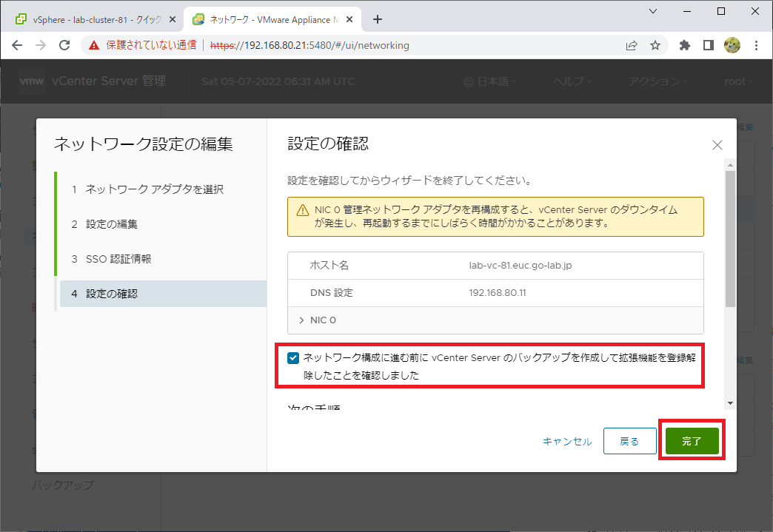Click the dialog vertical scrollbar thumb
This screenshot has width=773, height=532.
730,239
